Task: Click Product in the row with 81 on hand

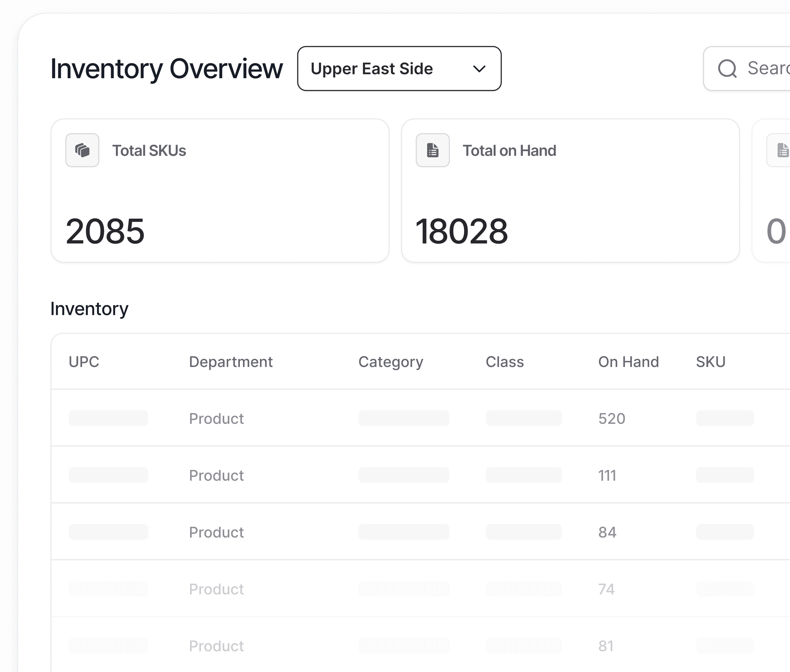Action: tap(216, 646)
